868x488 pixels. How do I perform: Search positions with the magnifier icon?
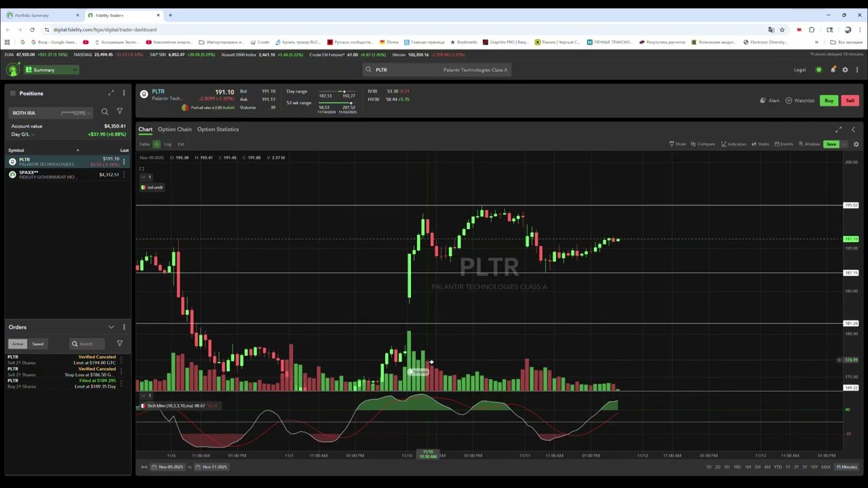coord(104,112)
